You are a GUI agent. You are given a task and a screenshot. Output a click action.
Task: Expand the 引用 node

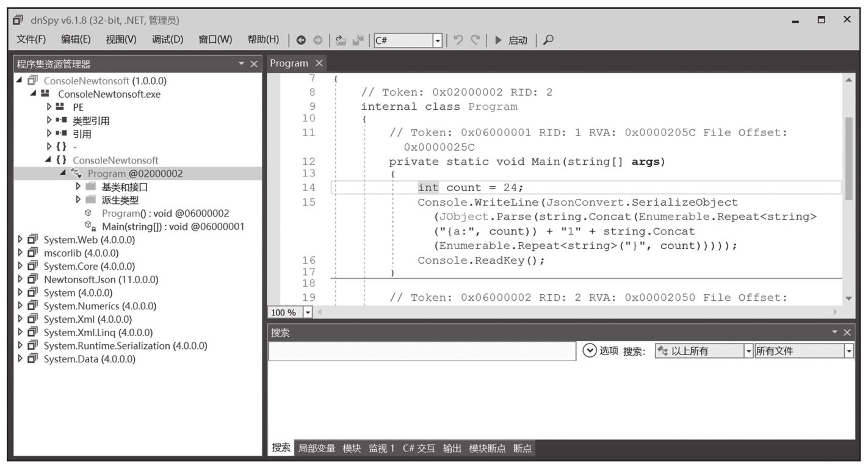[49, 134]
